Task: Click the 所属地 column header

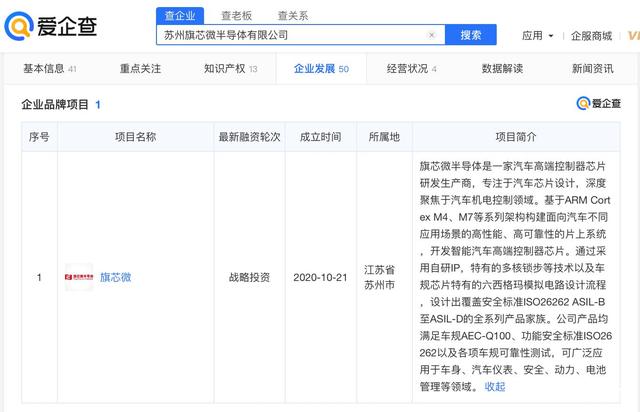Action: pyautogui.click(x=384, y=137)
